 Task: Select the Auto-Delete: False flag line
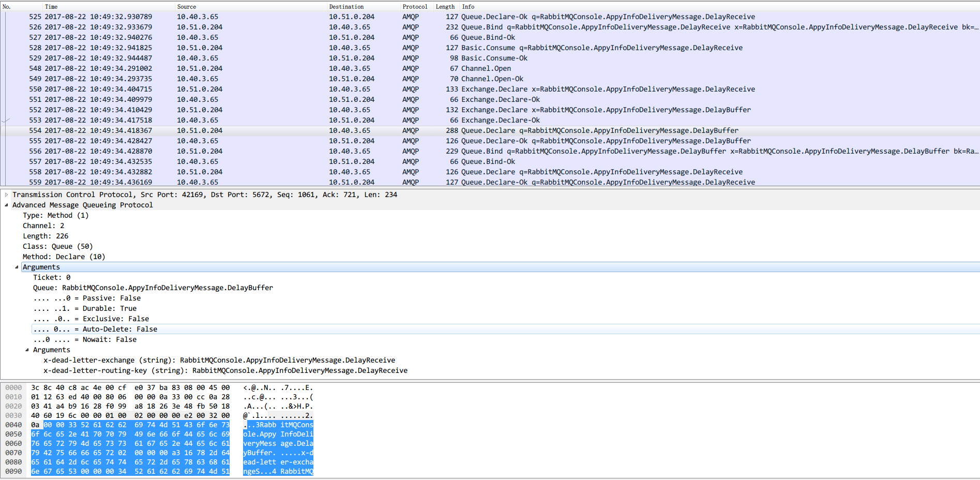[x=95, y=329]
